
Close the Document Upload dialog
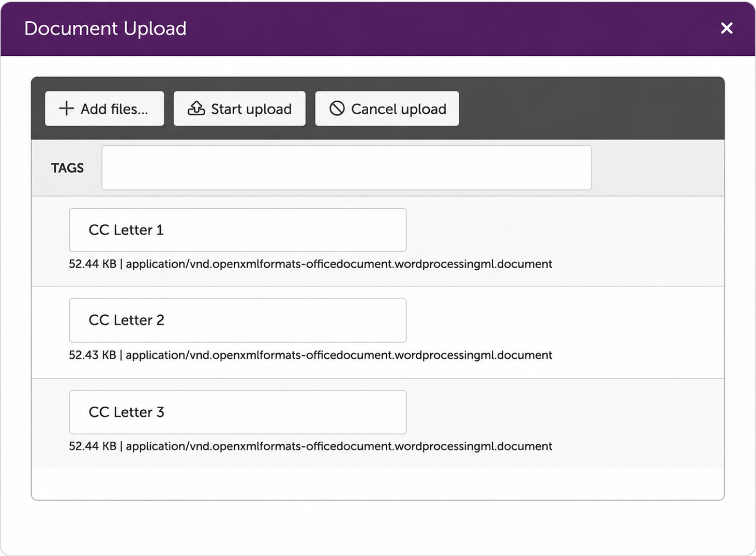tap(727, 28)
